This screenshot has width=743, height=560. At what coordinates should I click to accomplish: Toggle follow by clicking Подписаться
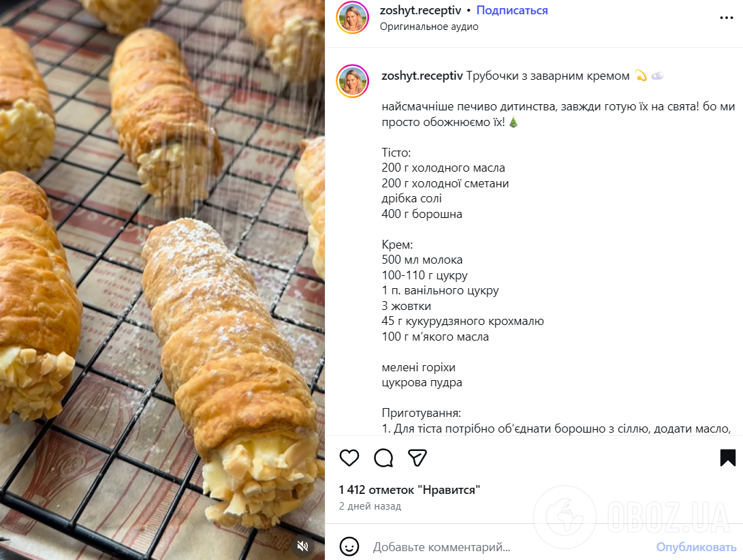tap(511, 10)
